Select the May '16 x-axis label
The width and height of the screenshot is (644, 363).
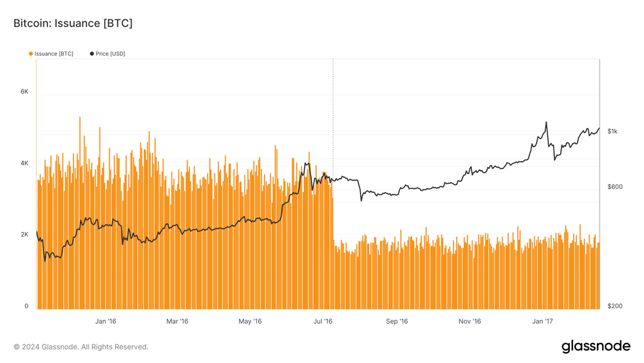click(x=250, y=321)
